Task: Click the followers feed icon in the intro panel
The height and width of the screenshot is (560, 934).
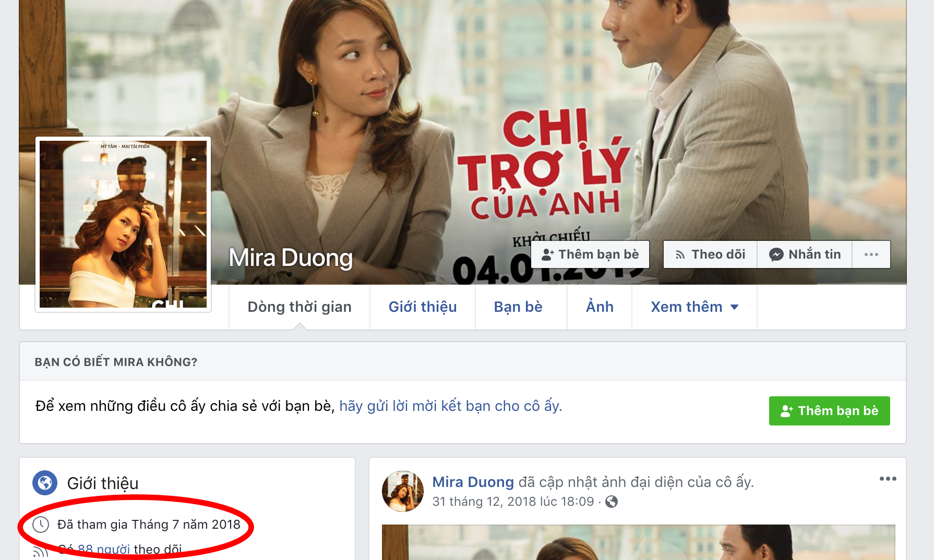Action: 40,552
